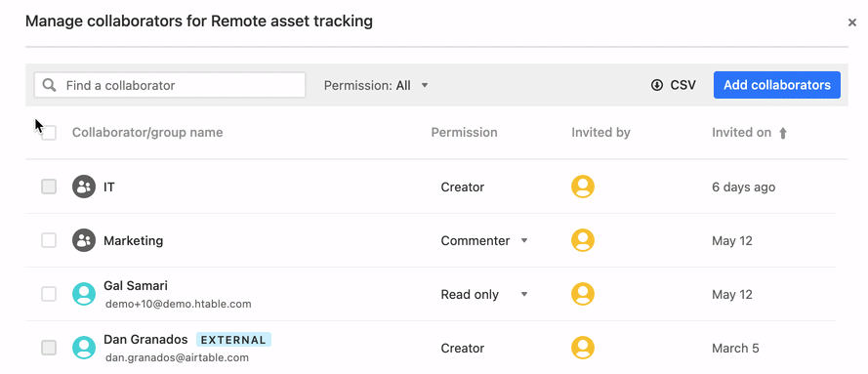Screen dimensions: 868x374
Task: Click the inviter avatar in Marketing row
Action: coord(583,240)
